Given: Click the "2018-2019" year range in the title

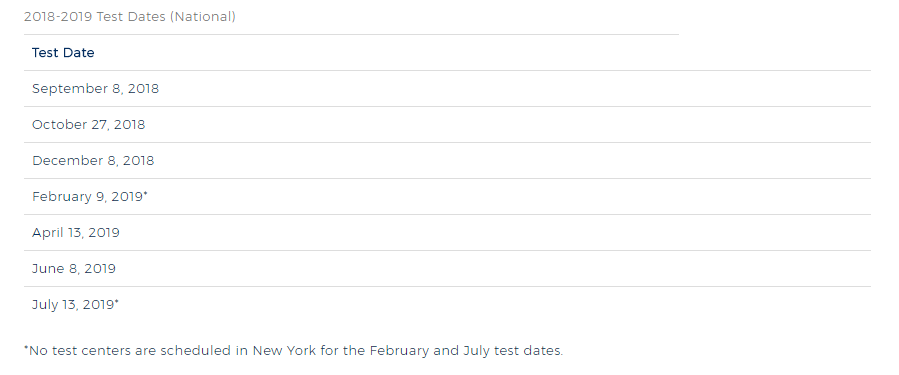Looking at the screenshot, I should [x=58, y=17].
